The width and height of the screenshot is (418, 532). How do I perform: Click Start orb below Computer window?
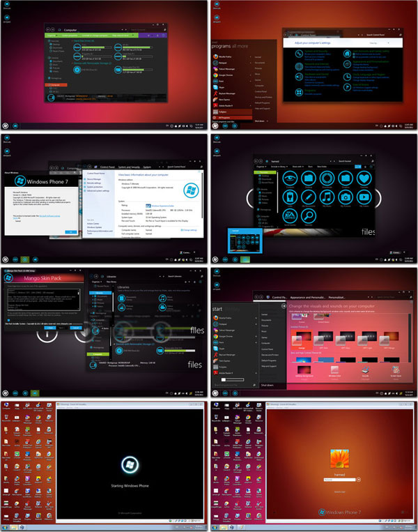coord(6,126)
